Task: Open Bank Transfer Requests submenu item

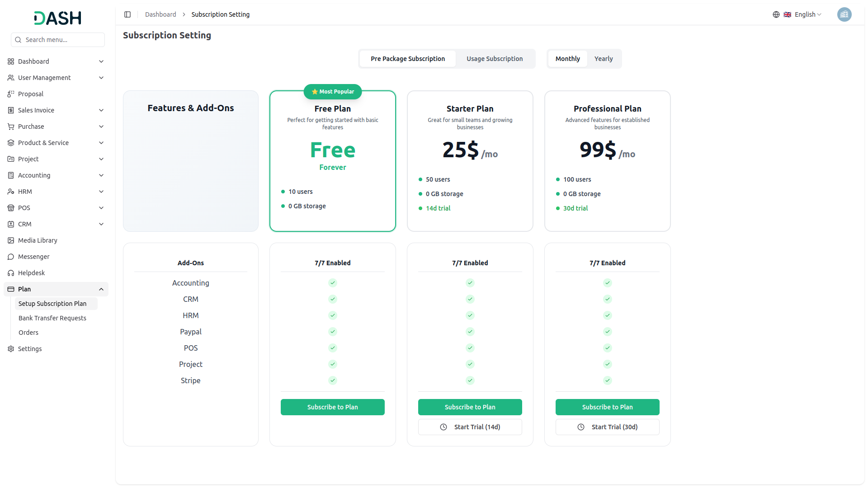Action: click(x=52, y=318)
